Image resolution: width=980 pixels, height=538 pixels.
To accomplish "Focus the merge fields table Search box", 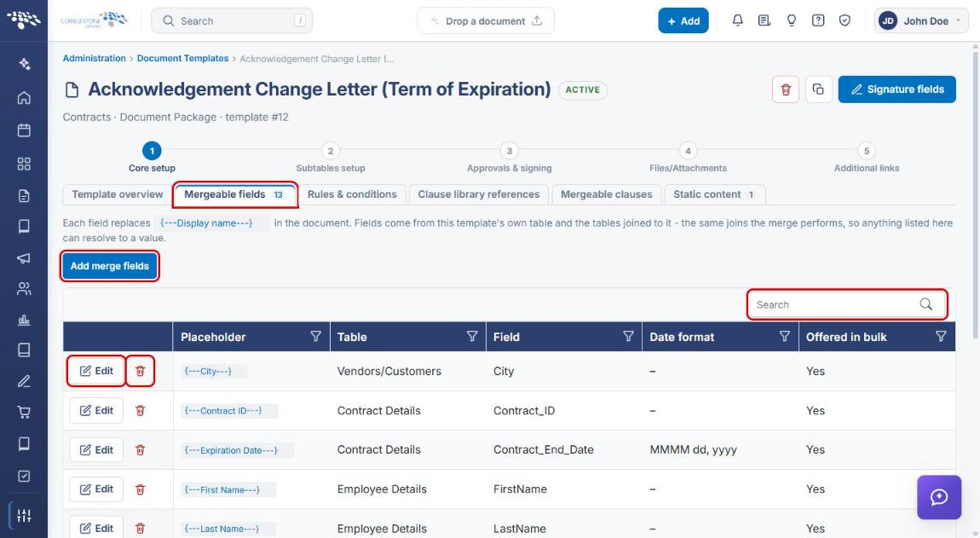I will pos(847,304).
